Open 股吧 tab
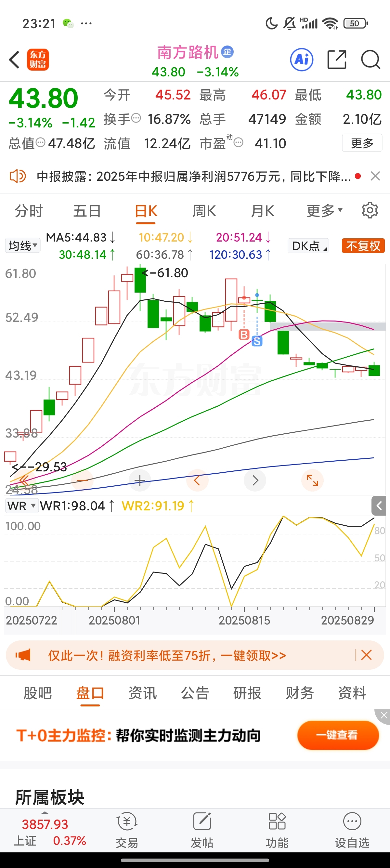The image size is (390, 868). (37, 693)
